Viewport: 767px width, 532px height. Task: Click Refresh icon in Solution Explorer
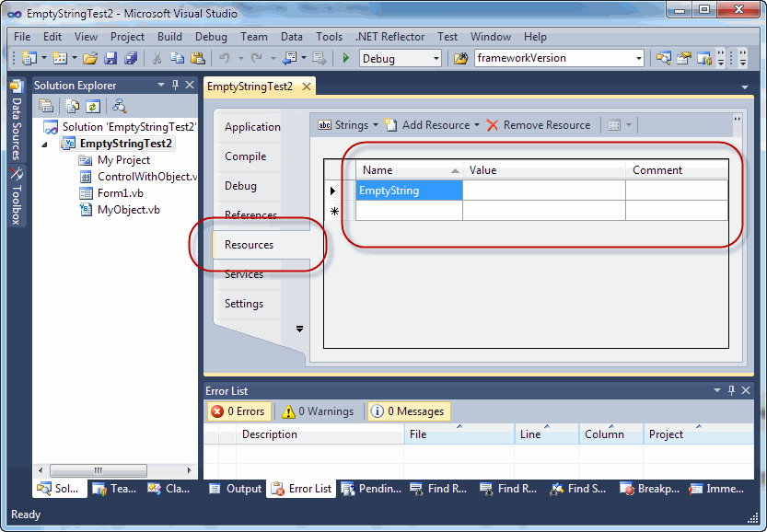pos(92,106)
